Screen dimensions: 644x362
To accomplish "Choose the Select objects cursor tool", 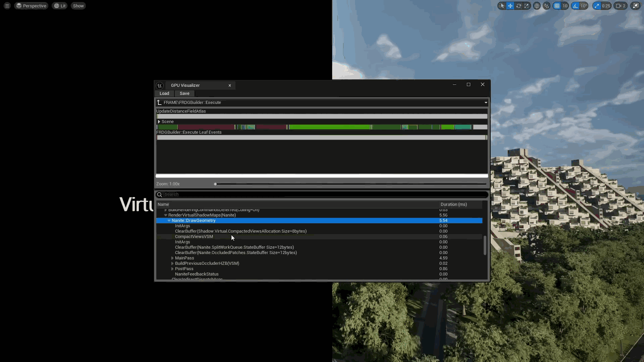I will 502,6.
